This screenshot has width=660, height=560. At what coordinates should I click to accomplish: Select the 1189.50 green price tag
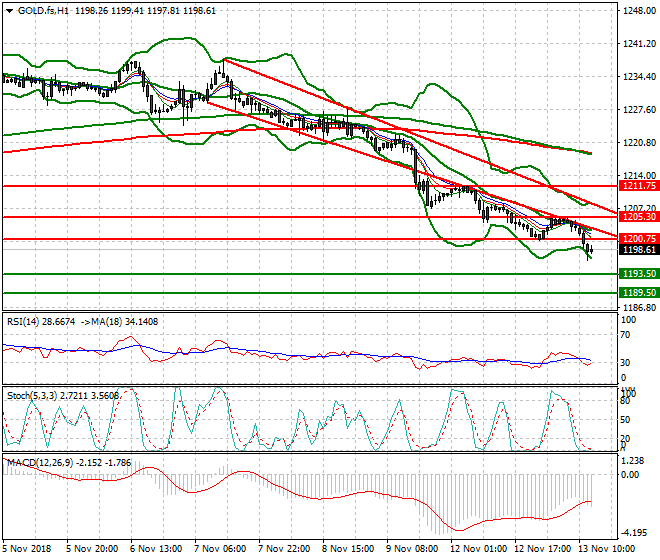click(637, 292)
